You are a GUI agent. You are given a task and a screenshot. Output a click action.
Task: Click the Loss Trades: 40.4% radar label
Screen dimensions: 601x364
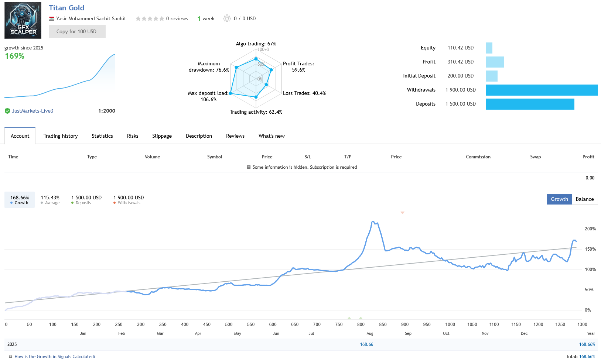pyautogui.click(x=304, y=93)
